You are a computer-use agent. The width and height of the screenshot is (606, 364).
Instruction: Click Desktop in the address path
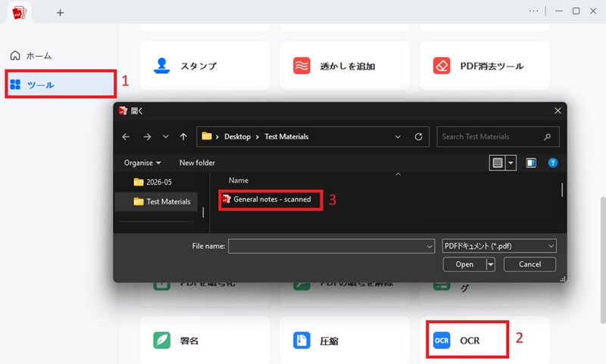(237, 137)
